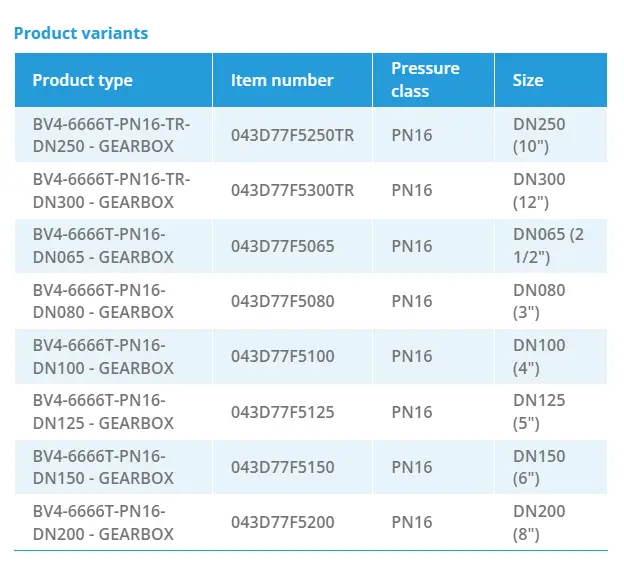Select the Product type column header

(x=82, y=80)
